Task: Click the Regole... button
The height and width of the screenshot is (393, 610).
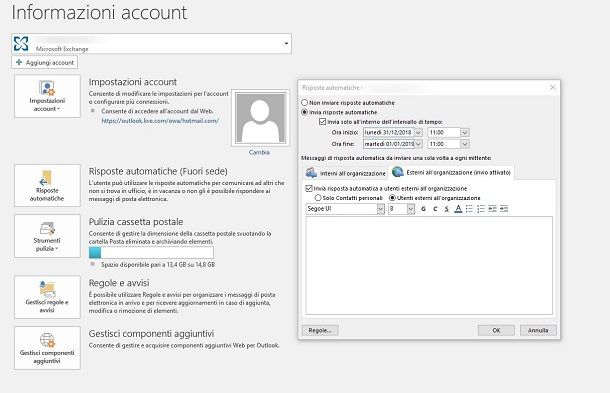Action: point(320,330)
